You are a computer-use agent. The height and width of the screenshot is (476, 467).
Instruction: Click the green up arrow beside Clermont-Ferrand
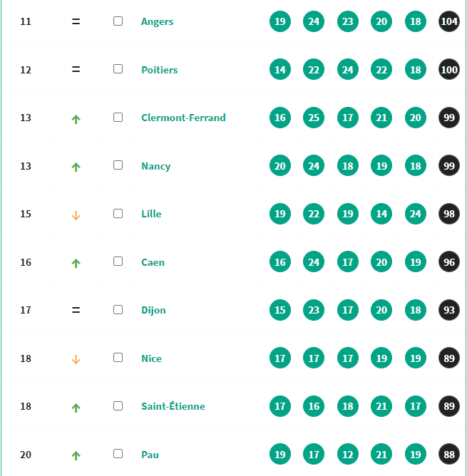pos(76,119)
